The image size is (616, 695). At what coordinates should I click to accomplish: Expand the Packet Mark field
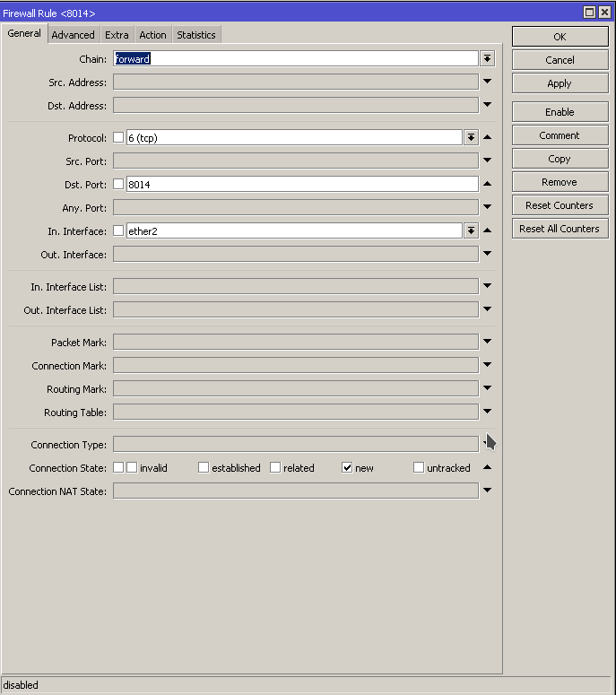click(488, 342)
